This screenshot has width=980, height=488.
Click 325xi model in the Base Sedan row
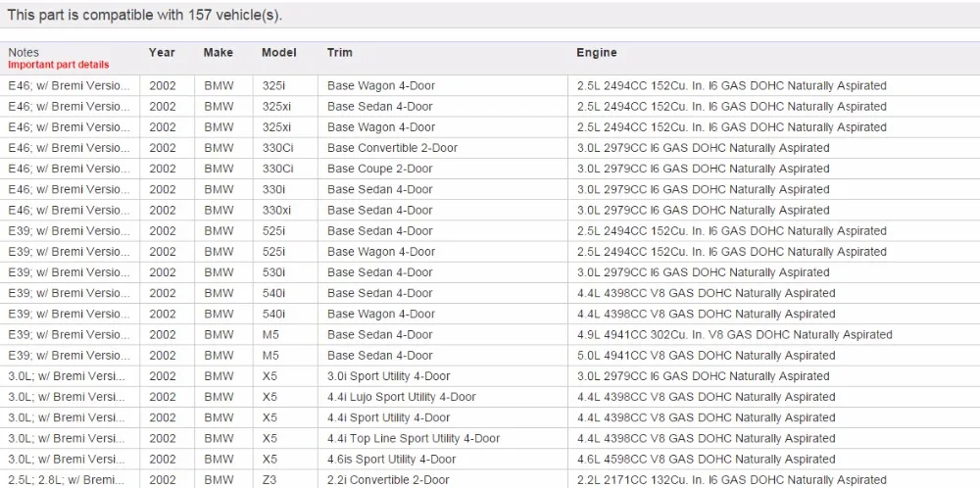click(x=276, y=106)
